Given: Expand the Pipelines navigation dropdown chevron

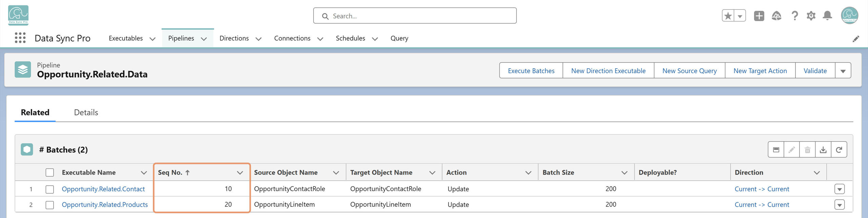Looking at the screenshot, I should 204,39.
